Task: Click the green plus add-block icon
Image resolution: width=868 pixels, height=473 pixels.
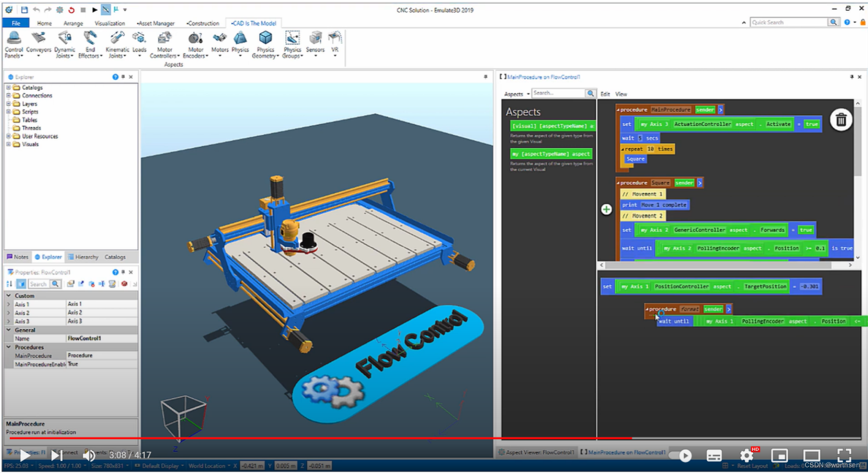Action: (x=607, y=210)
